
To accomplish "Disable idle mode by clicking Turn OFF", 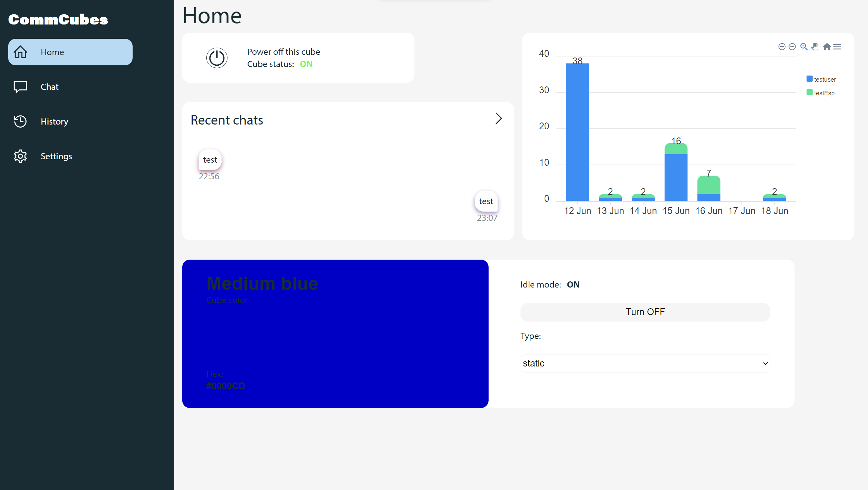I will (645, 312).
